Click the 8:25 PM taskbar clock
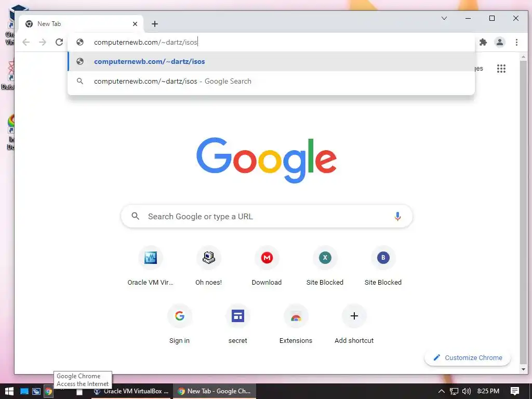Screen dimensions: 532x399 coord(488,391)
